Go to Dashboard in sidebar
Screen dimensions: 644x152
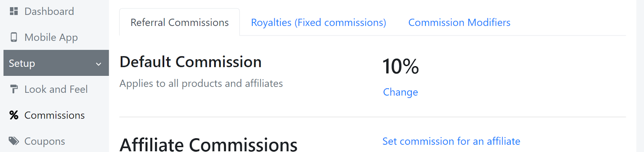coord(49,11)
